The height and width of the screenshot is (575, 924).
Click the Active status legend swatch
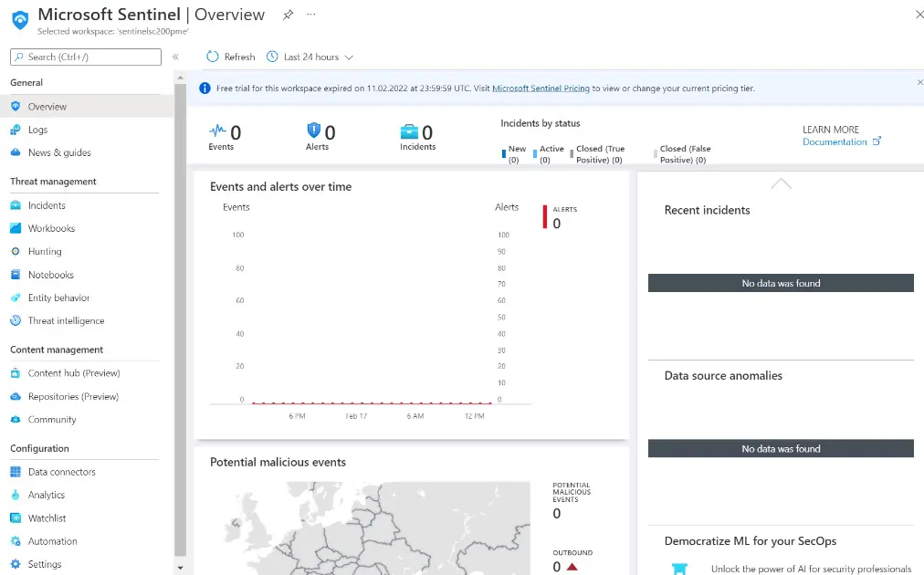[x=535, y=153]
